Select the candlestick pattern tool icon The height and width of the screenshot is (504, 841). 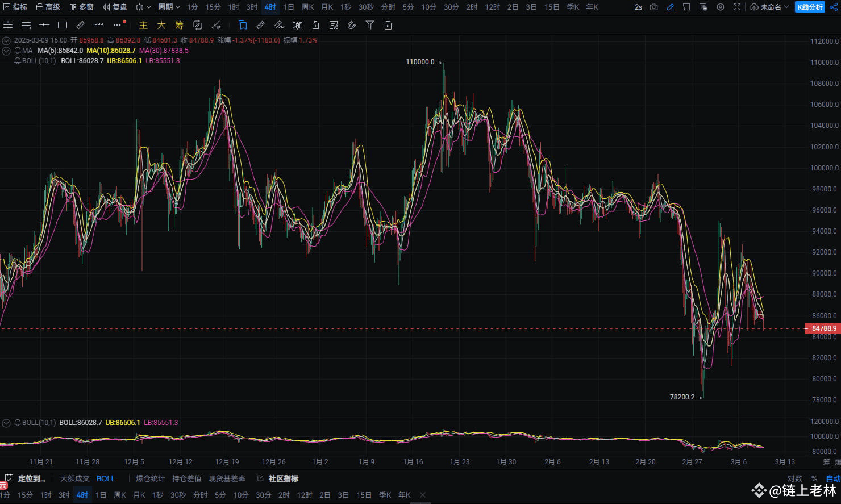click(x=297, y=25)
